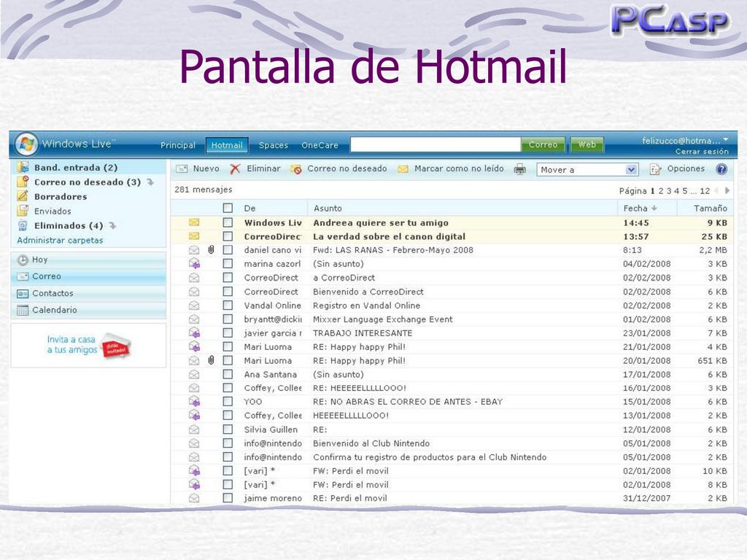This screenshot has width=747, height=560.
Task: Check the La verdad sobre el canon checkbox
Action: (x=228, y=236)
